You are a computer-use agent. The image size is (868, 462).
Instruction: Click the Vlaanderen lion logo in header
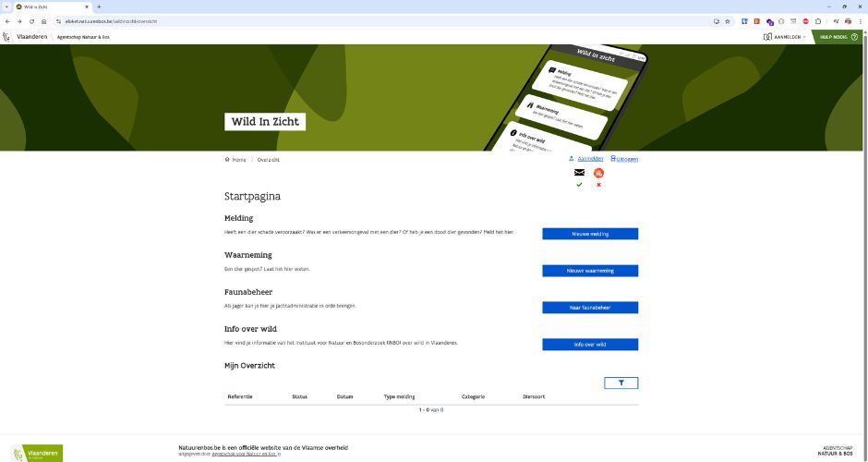pyautogui.click(x=7, y=37)
